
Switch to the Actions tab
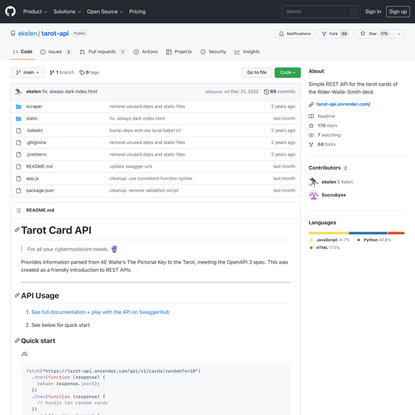pyautogui.click(x=145, y=52)
